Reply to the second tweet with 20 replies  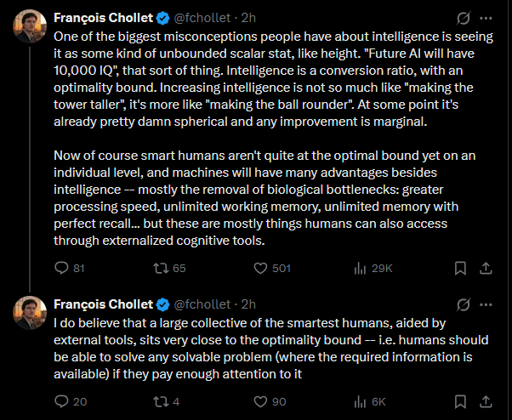pos(60,401)
